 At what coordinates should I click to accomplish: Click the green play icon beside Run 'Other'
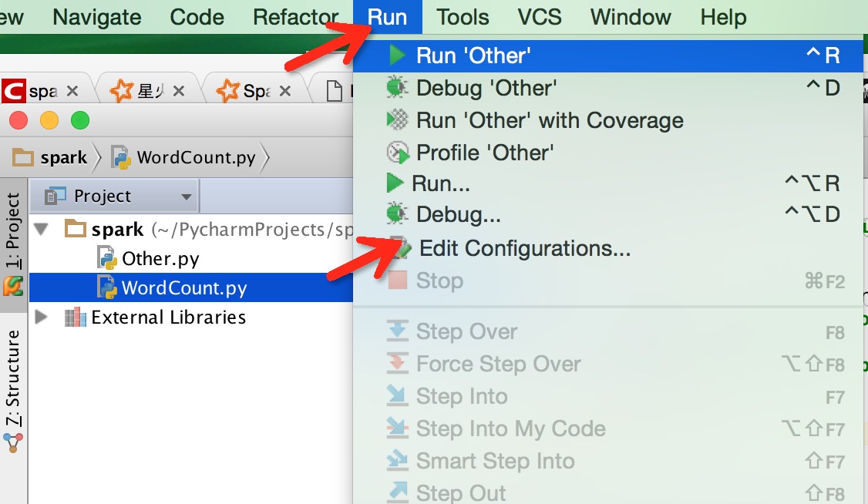(x=397, y=55)
